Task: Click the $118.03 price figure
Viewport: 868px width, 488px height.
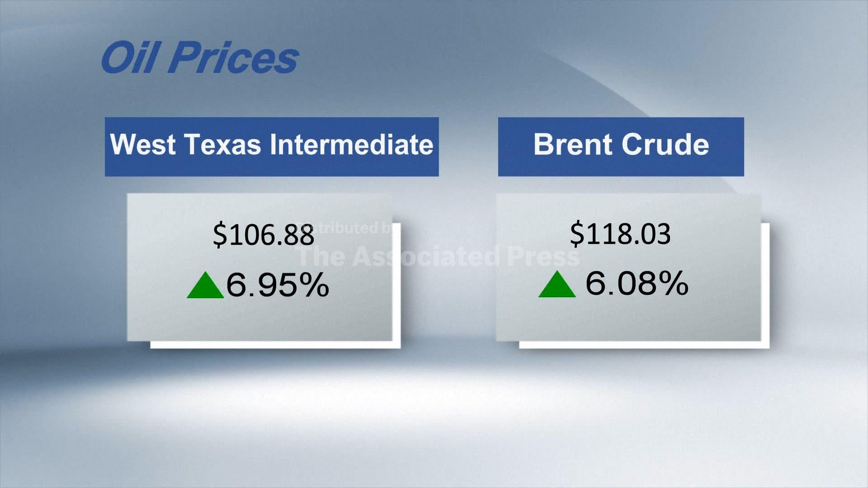Action: pyautogui.click(x=620, y=234)
